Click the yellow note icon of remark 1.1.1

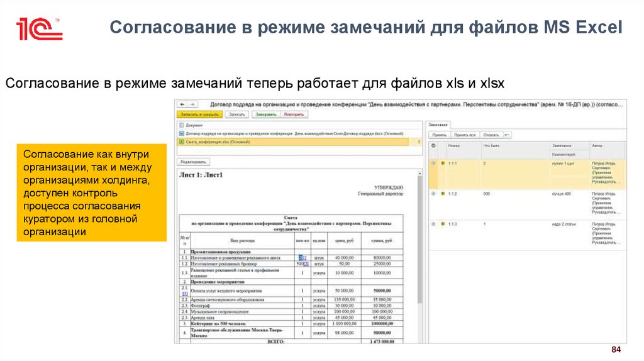pos(443,163)
